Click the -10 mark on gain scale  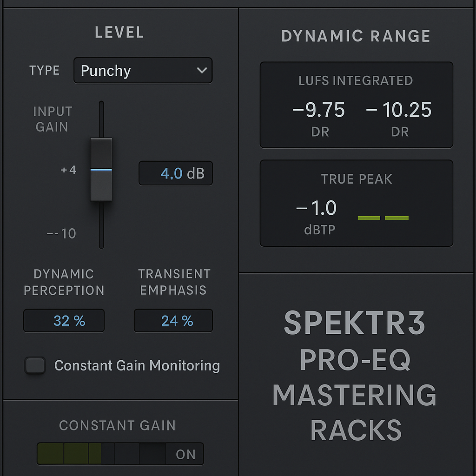coord(61,233)
